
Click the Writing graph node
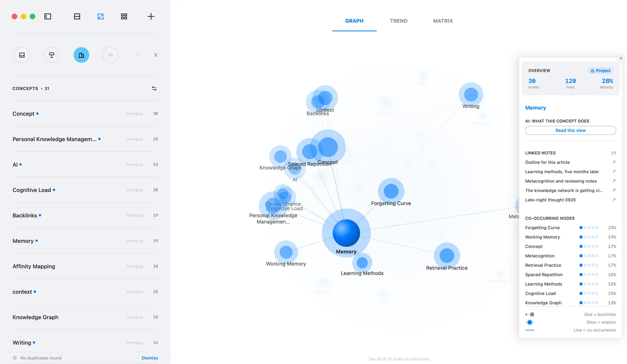tap(471, 94)
